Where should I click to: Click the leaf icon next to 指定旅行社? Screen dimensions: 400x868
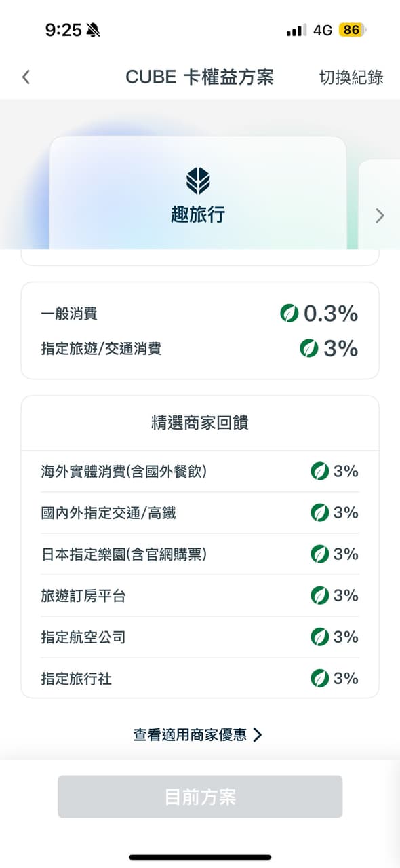319,678
